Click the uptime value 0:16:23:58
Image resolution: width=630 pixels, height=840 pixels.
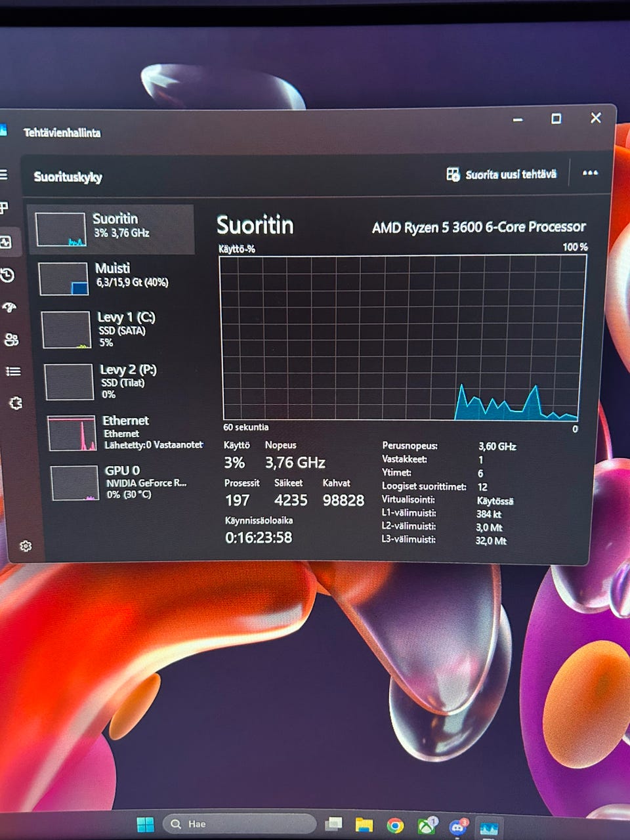[x=259, y=537]
